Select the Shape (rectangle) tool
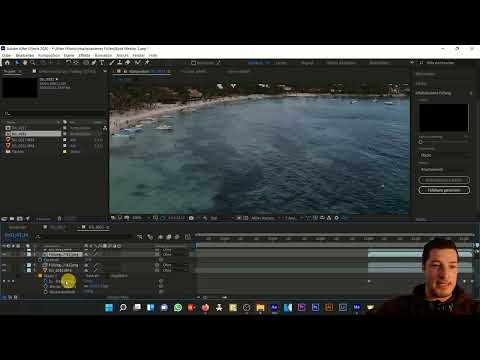Viewport: 480px width, 360px height. point(86,62)
